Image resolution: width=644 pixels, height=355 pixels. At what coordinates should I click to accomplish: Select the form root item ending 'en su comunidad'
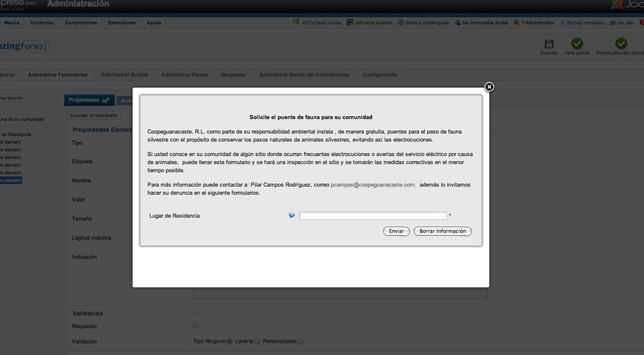coord(21,119)
